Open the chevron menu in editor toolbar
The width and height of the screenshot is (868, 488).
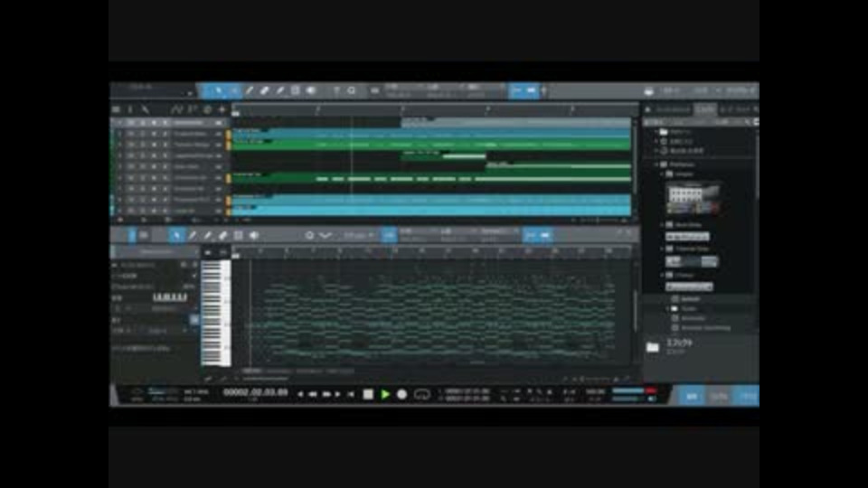tap(326, 236)
